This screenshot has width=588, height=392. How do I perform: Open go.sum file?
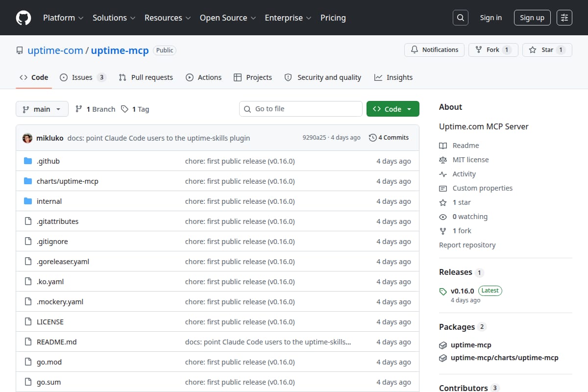49,382
